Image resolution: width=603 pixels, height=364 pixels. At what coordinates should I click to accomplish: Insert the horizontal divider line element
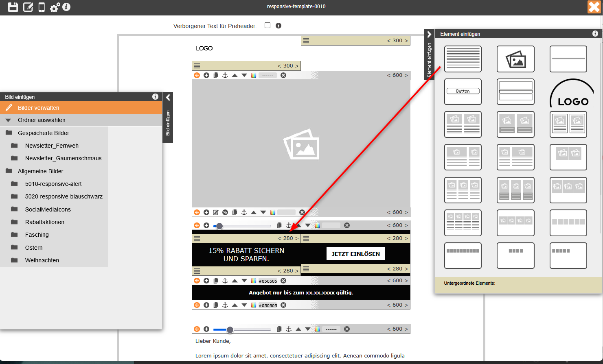(568, 59)
